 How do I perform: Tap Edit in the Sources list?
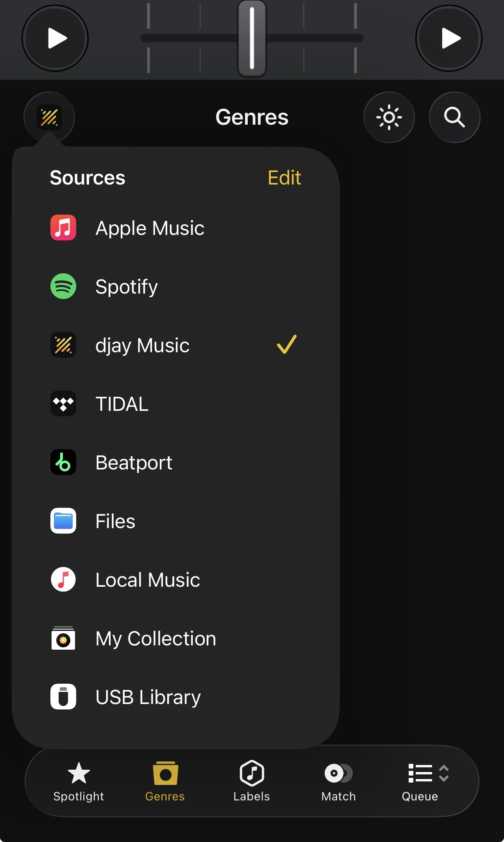pos(284,178)
